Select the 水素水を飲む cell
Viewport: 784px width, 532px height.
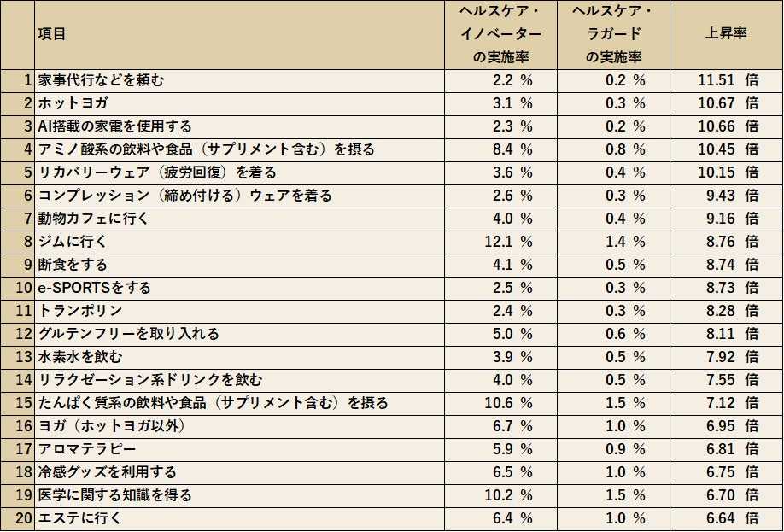[239, 357]
